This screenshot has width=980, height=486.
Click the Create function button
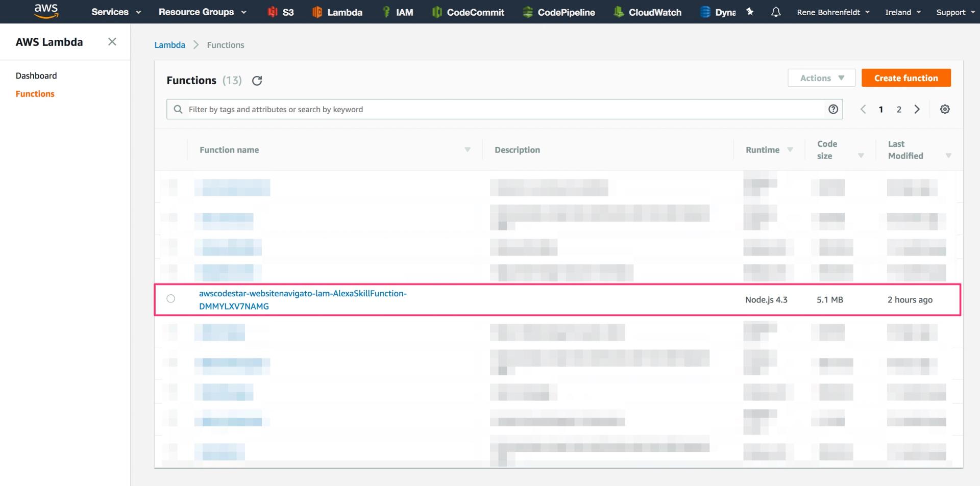(905, 78)
